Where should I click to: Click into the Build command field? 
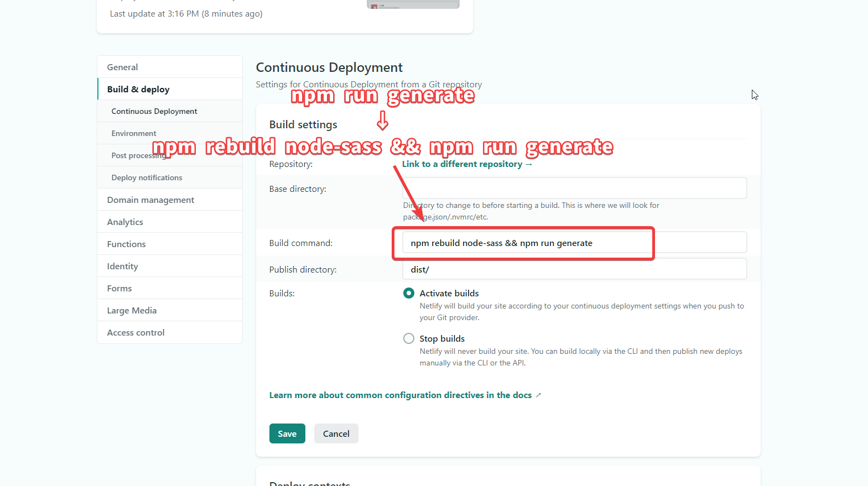(x=574, y=242)
